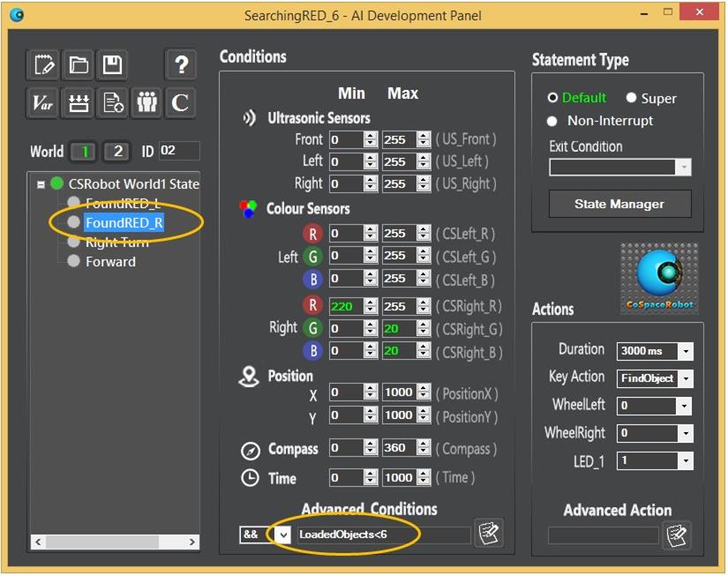Click the Open folder icon
Image resolution: width=728 pixels, height=576 pixels.
point(79,64)
